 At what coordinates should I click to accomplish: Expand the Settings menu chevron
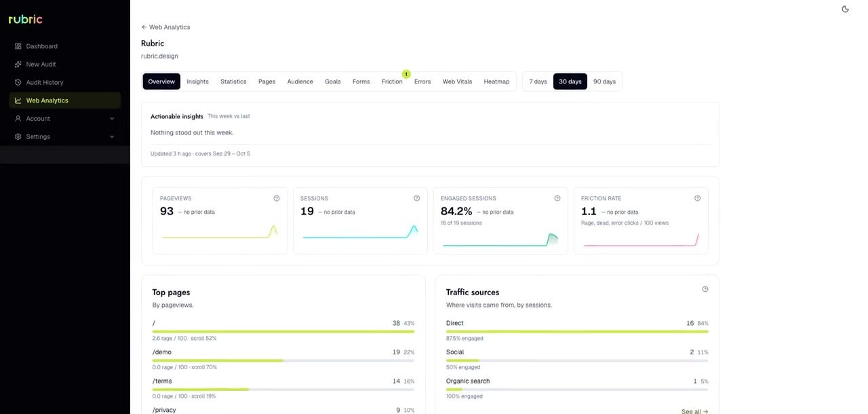click(112, 136)
